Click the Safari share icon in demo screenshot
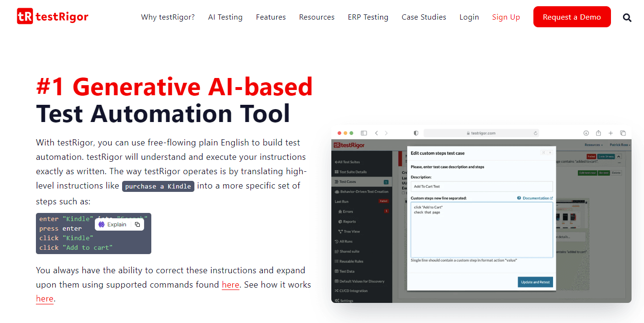 point(599,133)
